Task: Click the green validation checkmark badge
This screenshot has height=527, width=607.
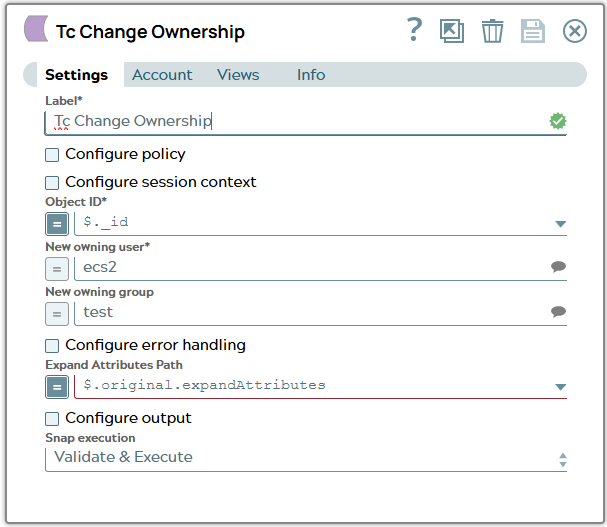Action: coord(558,121)
